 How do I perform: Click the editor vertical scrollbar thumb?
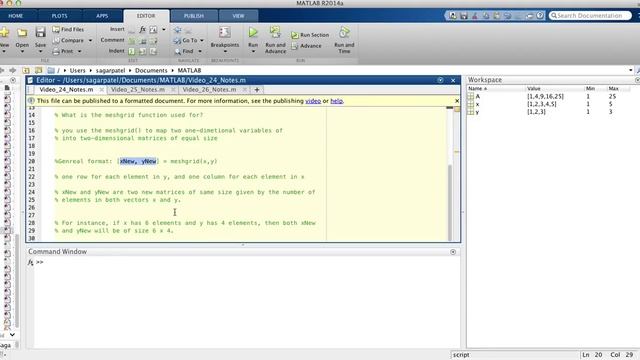449,202
